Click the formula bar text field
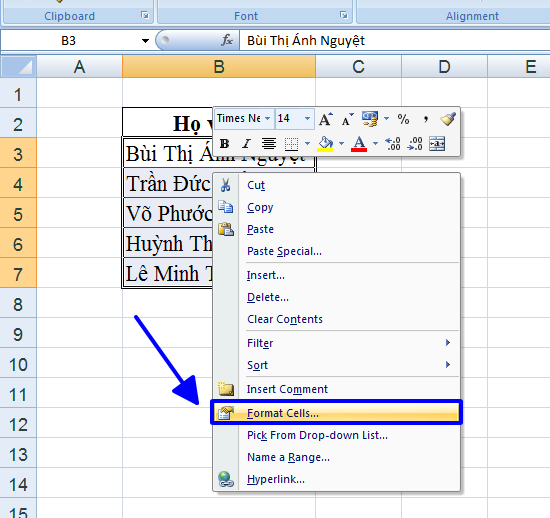 [395, 41]
